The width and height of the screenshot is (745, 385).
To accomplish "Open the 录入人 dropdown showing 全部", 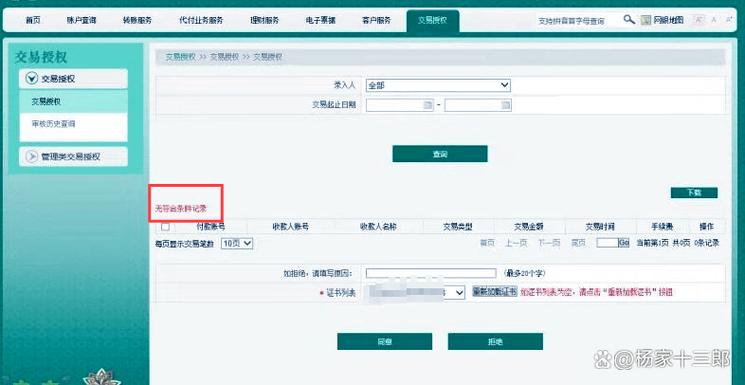I will (x=438, y=86).
